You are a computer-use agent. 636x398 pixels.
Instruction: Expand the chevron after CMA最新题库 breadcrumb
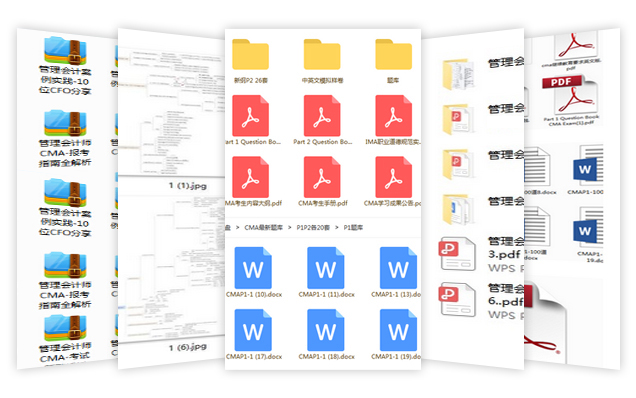tap(290, 228)
